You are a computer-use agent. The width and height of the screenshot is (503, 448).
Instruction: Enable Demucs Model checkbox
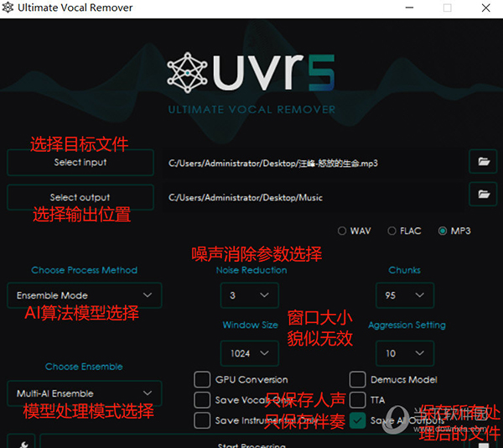tap(357, 380)
